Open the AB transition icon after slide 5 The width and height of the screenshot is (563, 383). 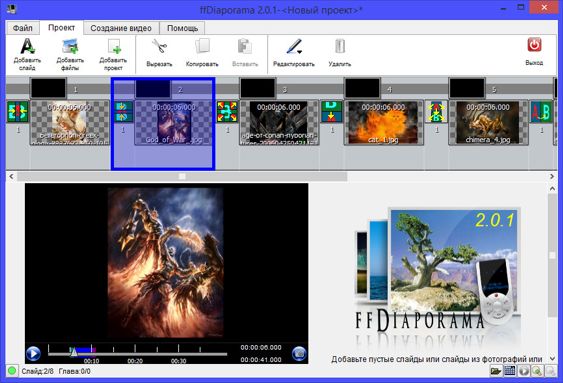(541, 112)
